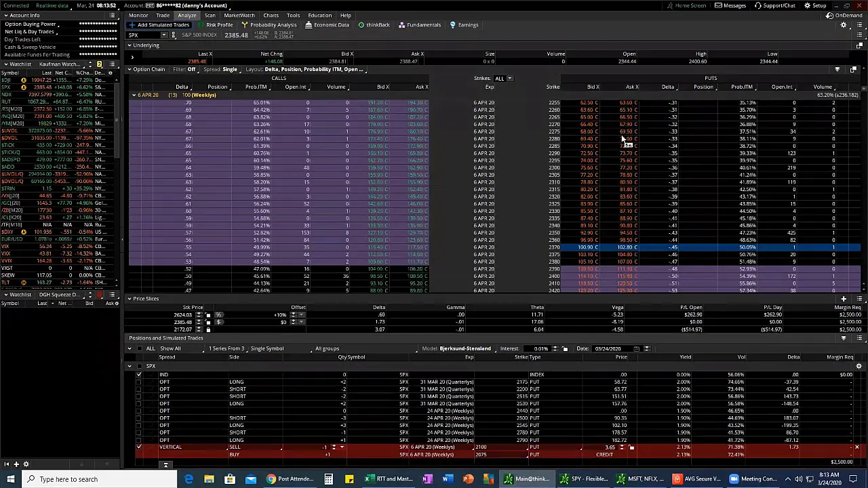Screen dimensions: 868x488
Task: Switch to MarketWatch tab
Action: tap(239, 15)
